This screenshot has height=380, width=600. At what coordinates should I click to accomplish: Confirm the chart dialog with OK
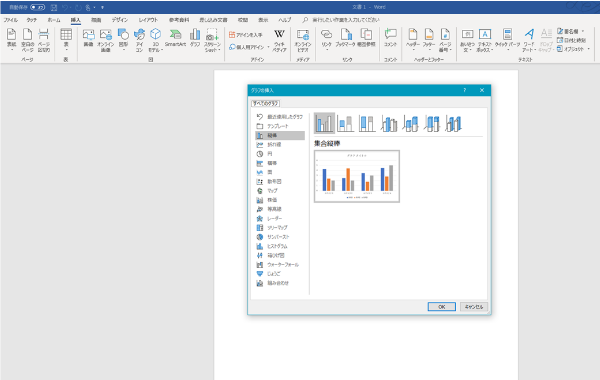coord(442,307)
